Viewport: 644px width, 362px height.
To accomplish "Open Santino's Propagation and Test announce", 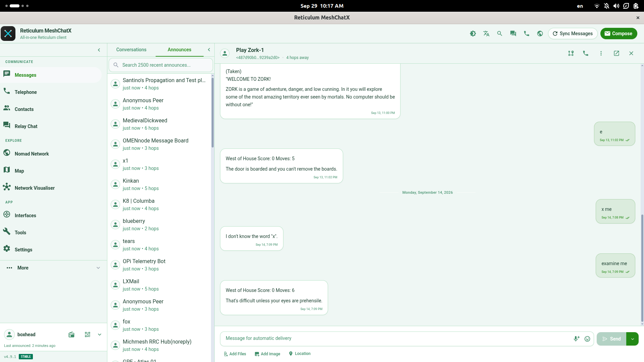I will tap(160, 84).
